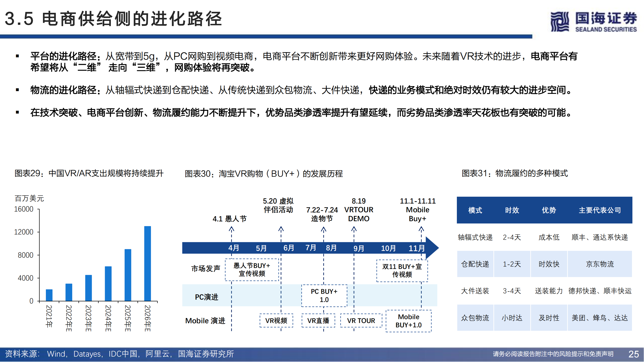Click the 11月 marker on the timeline
644x362 pixels.
coord(417,249)
